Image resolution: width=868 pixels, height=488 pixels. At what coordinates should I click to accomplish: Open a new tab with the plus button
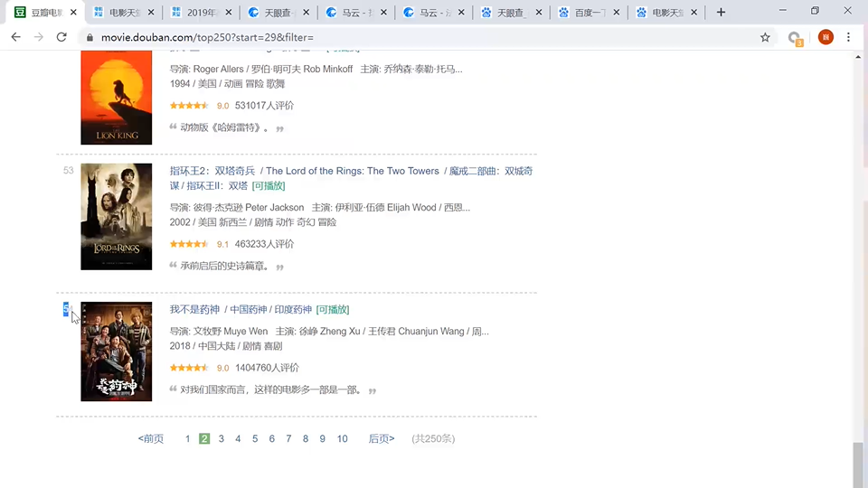pyautogui.click(x=721, y=12)
